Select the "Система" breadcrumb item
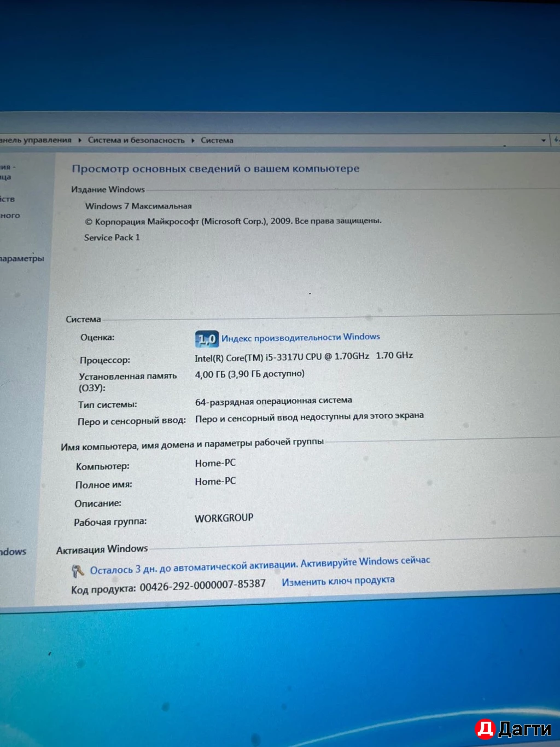 click(217, 140)
